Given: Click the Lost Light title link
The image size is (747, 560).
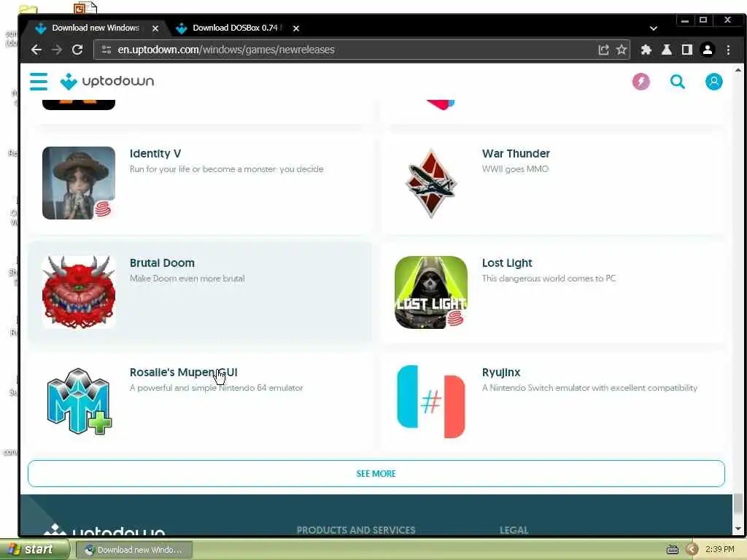Looking at the screenshot, I should [507, 262].
